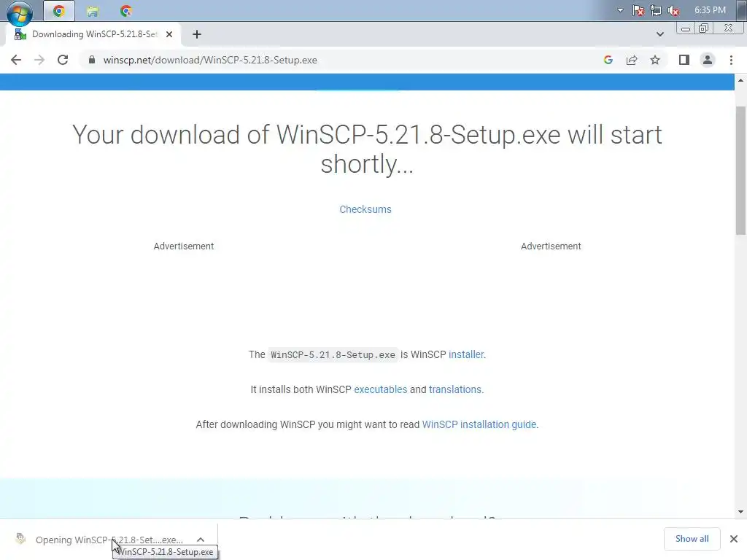Restore down the Chrome window
This screenshot has width=747, height=560.
pos(704,28)
